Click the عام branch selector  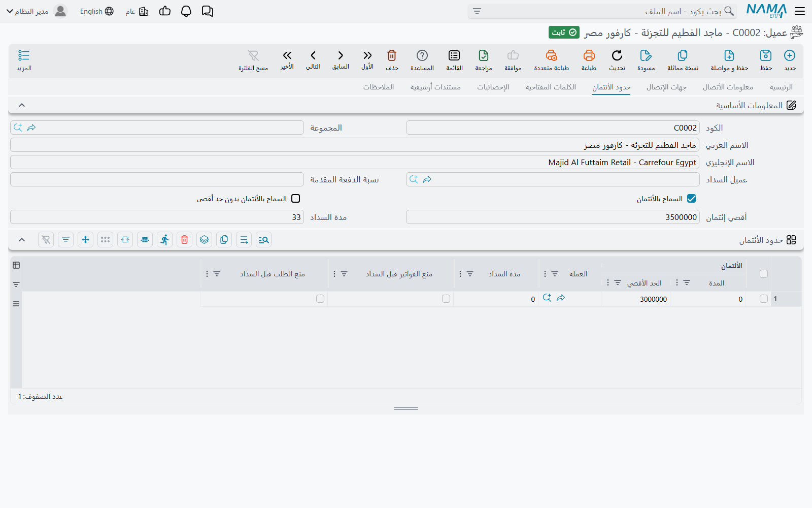pyautogui.click(x=137, y=11)
